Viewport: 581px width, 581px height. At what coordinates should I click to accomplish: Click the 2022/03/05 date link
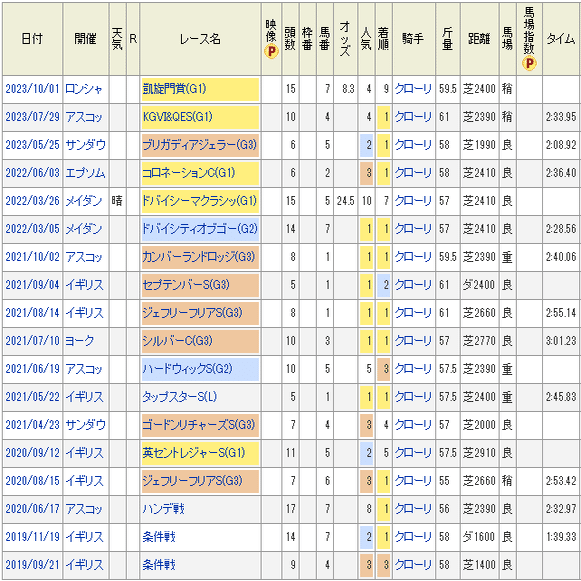[x=32, y=229]
